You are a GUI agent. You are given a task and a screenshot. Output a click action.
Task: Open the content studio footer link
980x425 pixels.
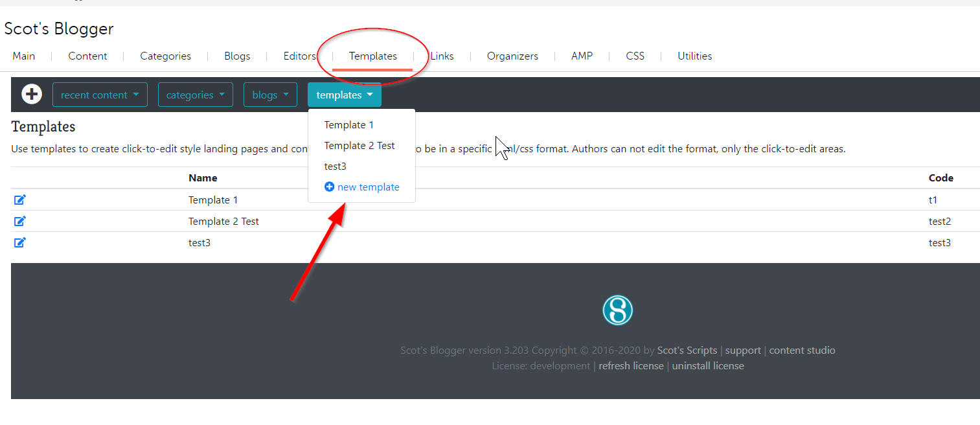(802, 350)
